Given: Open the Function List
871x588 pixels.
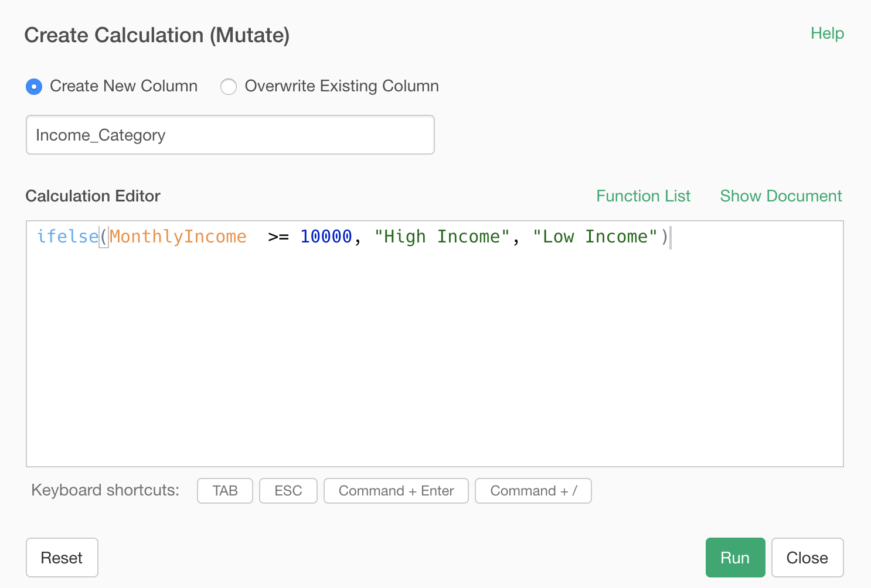Looking at the screenshot, I should tap(643, 196).
